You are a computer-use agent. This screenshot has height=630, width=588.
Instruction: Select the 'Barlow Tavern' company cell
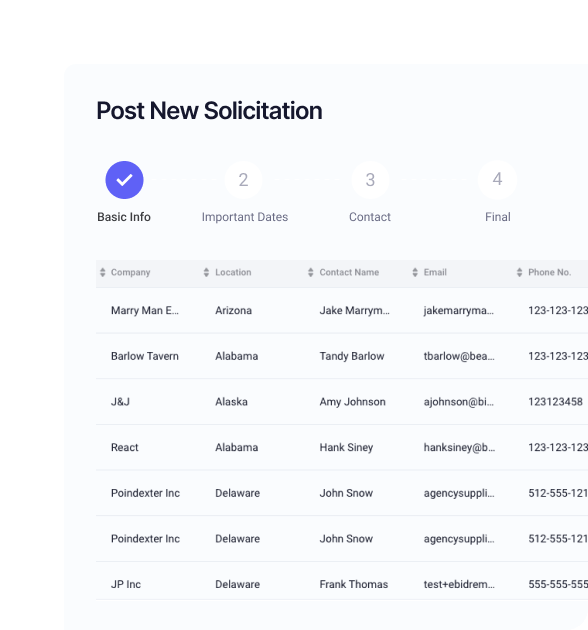[145, 356]
